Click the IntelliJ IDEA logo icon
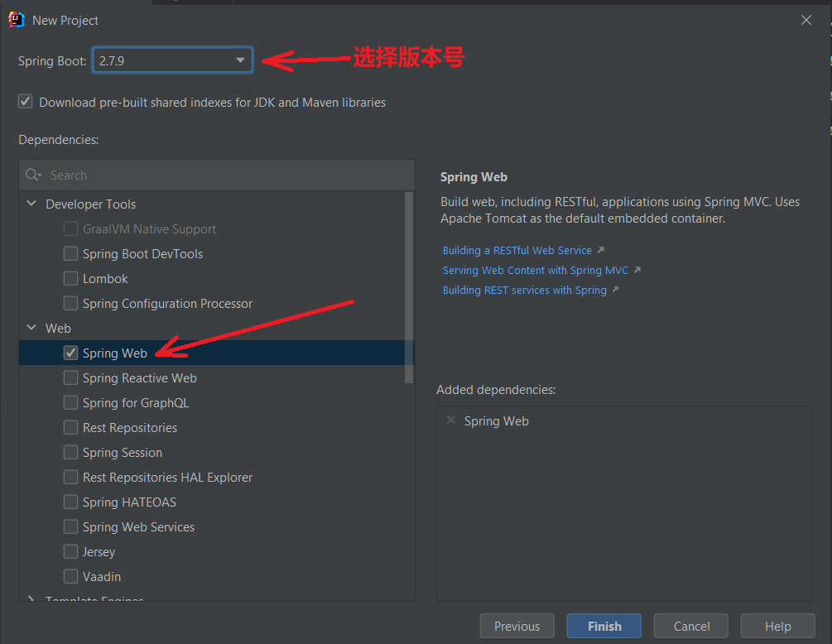Viewport: 832px width, 644px height. [x=17, y=20]
